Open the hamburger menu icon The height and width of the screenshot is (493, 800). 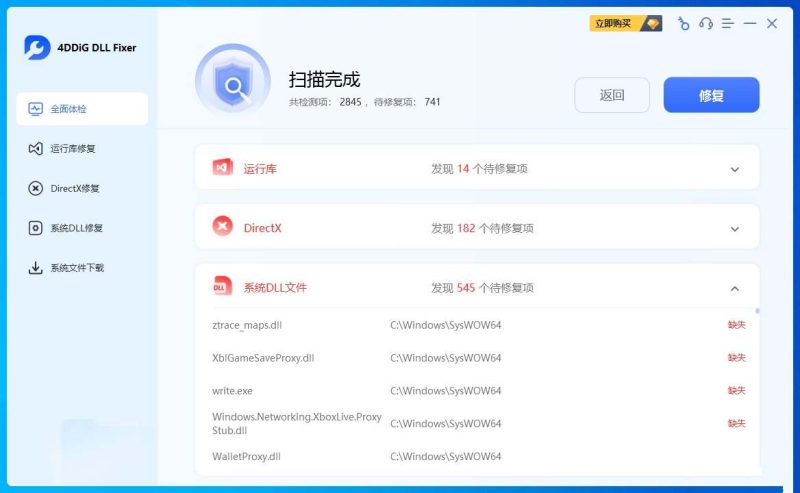click(x=728, y=23)
